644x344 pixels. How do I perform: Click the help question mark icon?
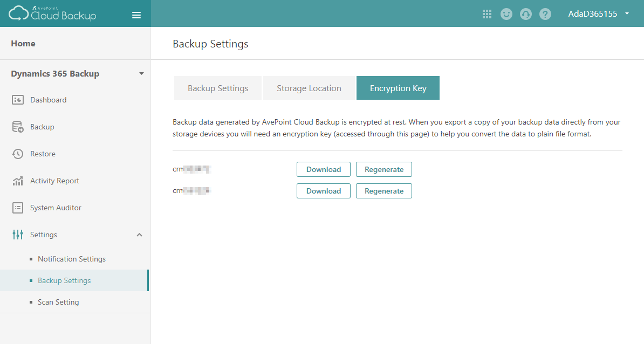coord(545,14)
